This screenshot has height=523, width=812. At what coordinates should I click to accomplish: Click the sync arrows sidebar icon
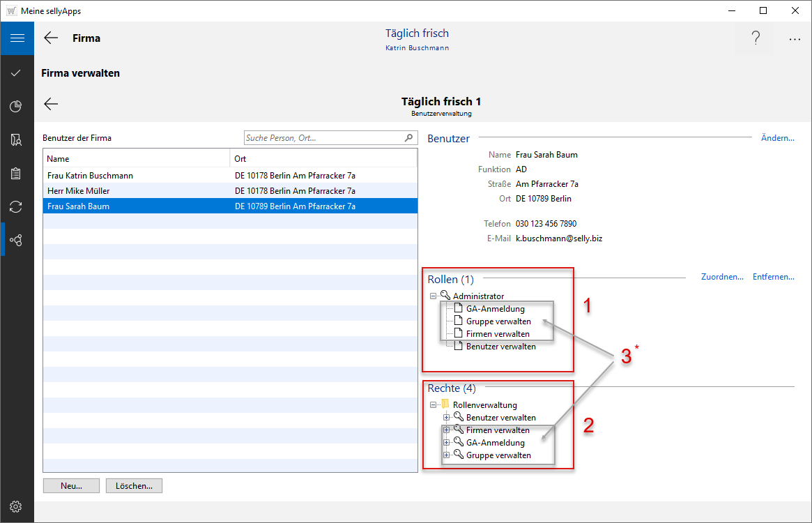pyautogui.click(x=17, y=206)
